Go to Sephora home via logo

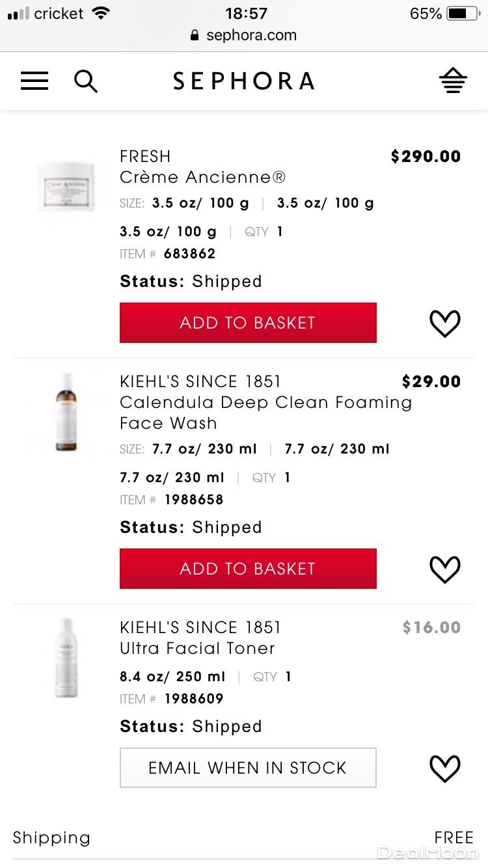point(243,81)
